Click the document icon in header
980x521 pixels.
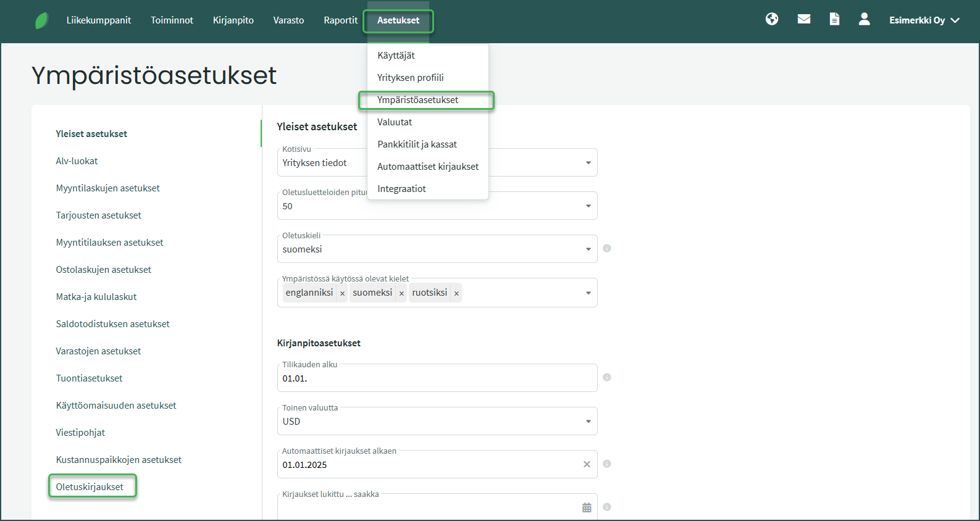point(834,19)
